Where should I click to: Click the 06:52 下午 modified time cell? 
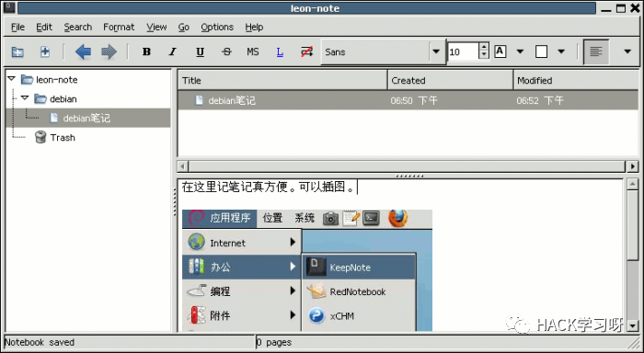click(540, 100)
